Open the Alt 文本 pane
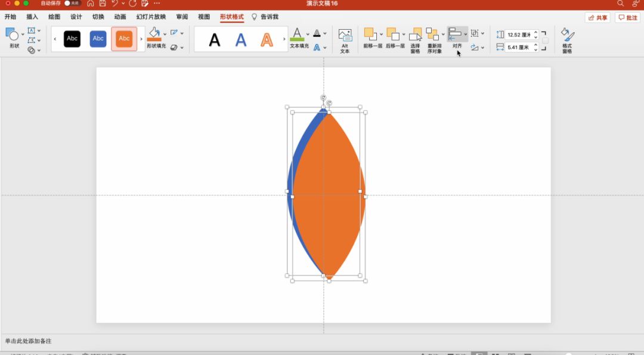Viewport: 644px width, 355px height. [x=345, y=40]
